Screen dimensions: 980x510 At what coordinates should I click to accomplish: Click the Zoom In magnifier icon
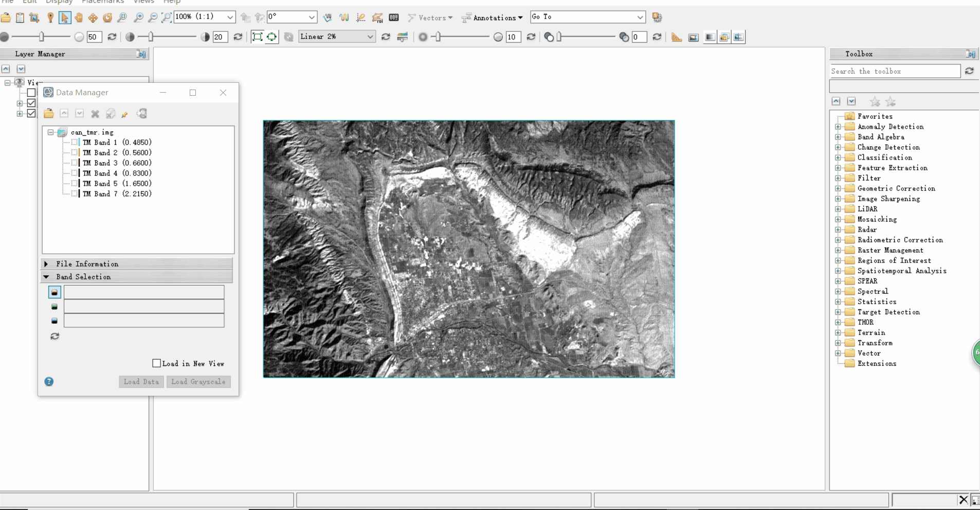coord(138,17)
